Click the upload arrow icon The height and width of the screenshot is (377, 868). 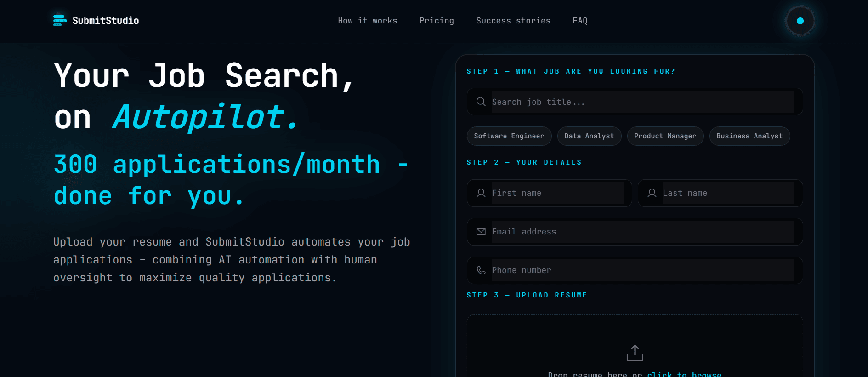pyautogui.click(x=635, y=353)
